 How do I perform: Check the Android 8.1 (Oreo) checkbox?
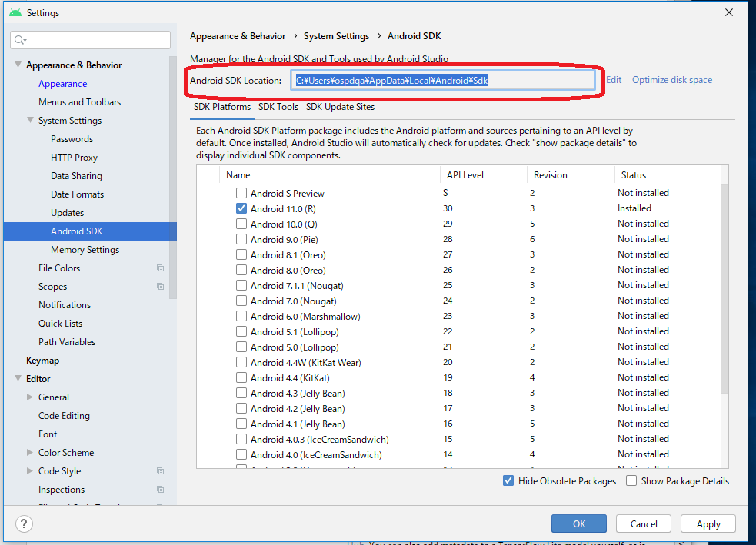click(241, 255)
